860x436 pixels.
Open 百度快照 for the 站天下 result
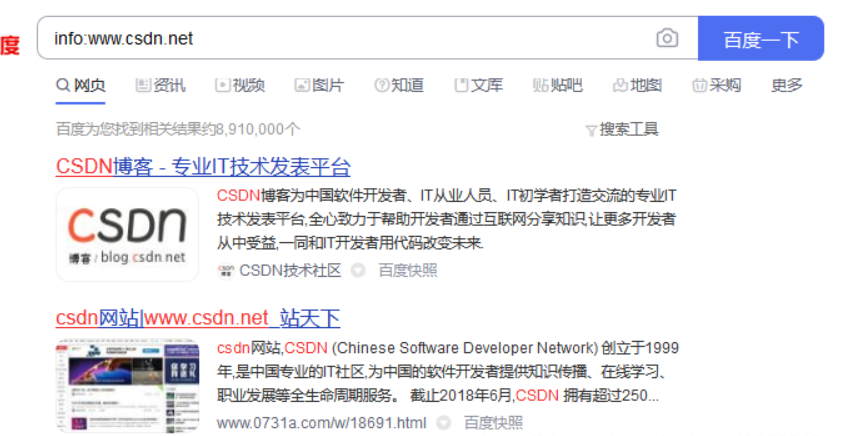click(493, 423)
